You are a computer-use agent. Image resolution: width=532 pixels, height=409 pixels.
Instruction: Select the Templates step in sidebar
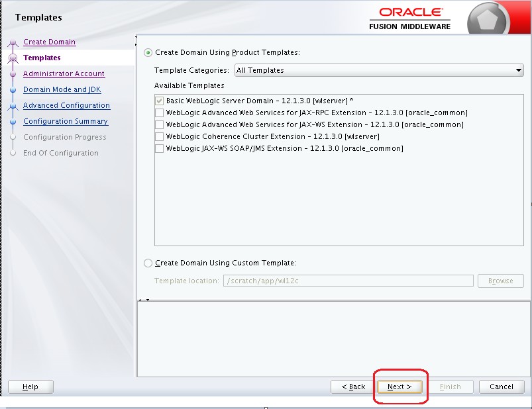pyautogui.click(x=42, y=58)
